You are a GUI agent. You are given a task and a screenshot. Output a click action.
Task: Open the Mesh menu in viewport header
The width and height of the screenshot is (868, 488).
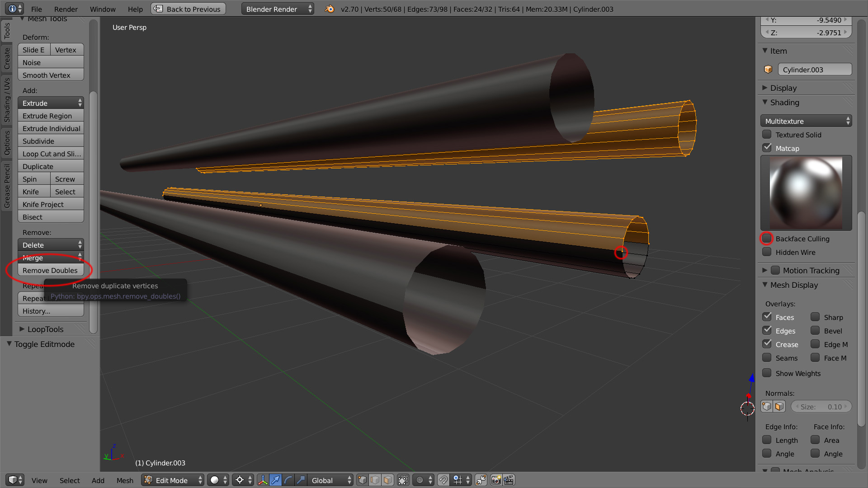[x=125, y=480]
